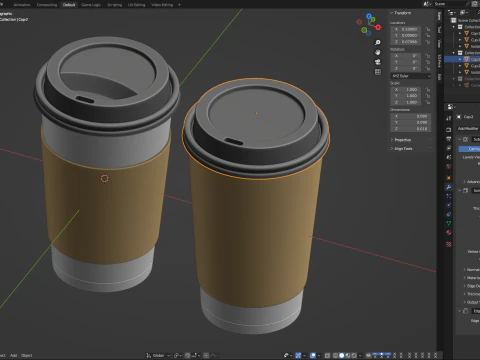Open the Output properties tab icon
The image size is (480, 360).
click(x=449, y=139)
